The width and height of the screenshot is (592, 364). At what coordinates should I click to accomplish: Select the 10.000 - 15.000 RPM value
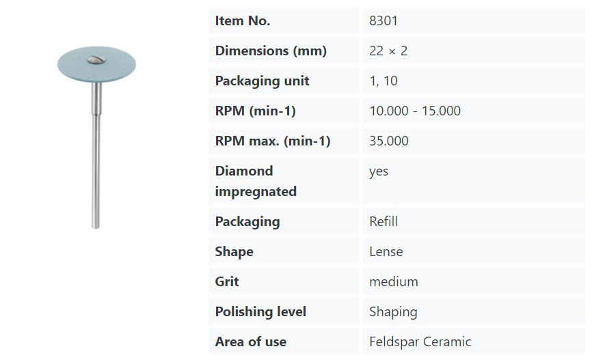(415, 111)
